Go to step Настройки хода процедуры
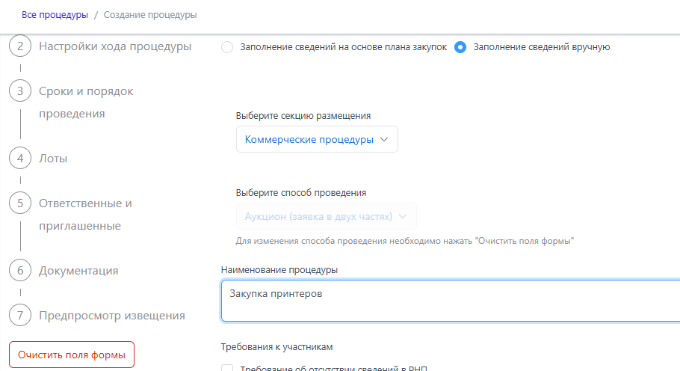Viewport: 680px width, 371px height. [115, 46]
